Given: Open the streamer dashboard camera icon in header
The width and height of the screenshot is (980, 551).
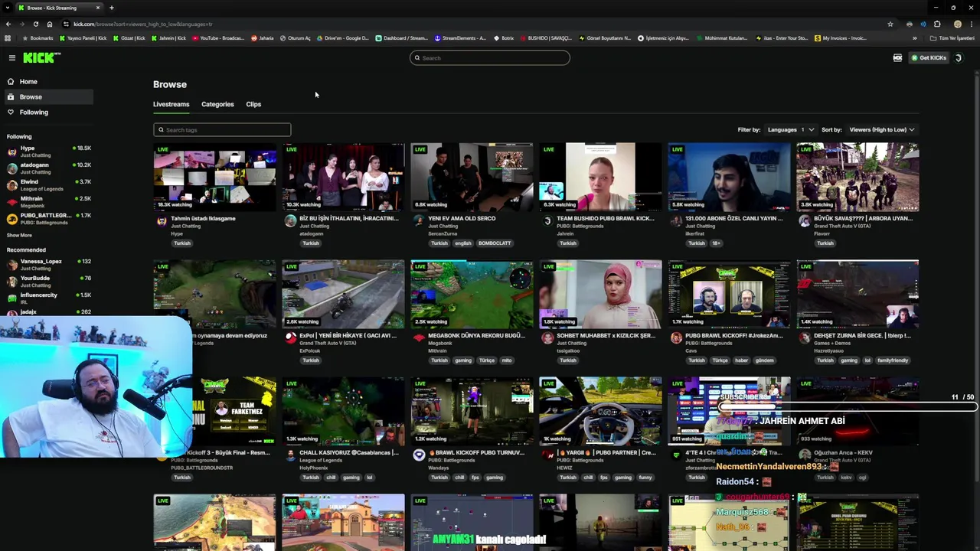Looking at the screenshot, I should coord(897,57).
